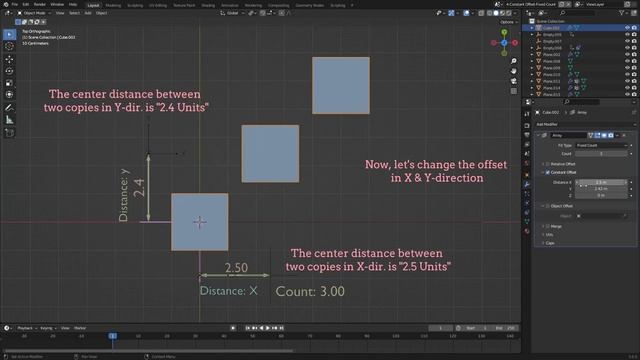Select the 3D Cursor tool
640x360 pixels.
coord(9,46)
